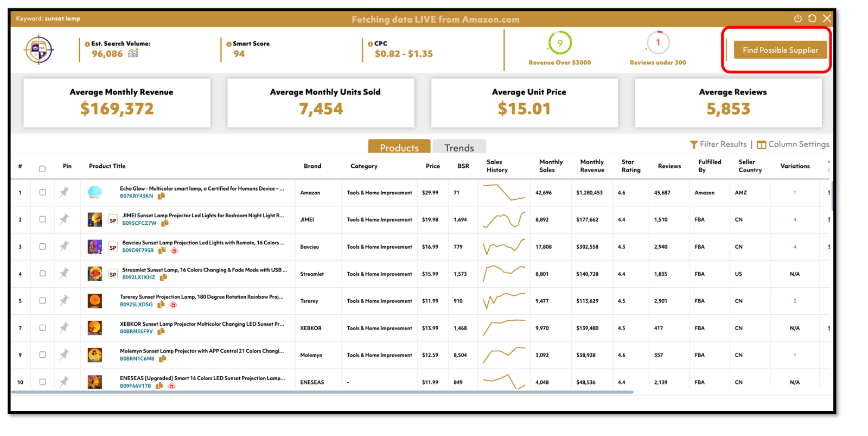Click the SP badge on the Streamlet row
The image size is (868, 436).
point(113,274)
